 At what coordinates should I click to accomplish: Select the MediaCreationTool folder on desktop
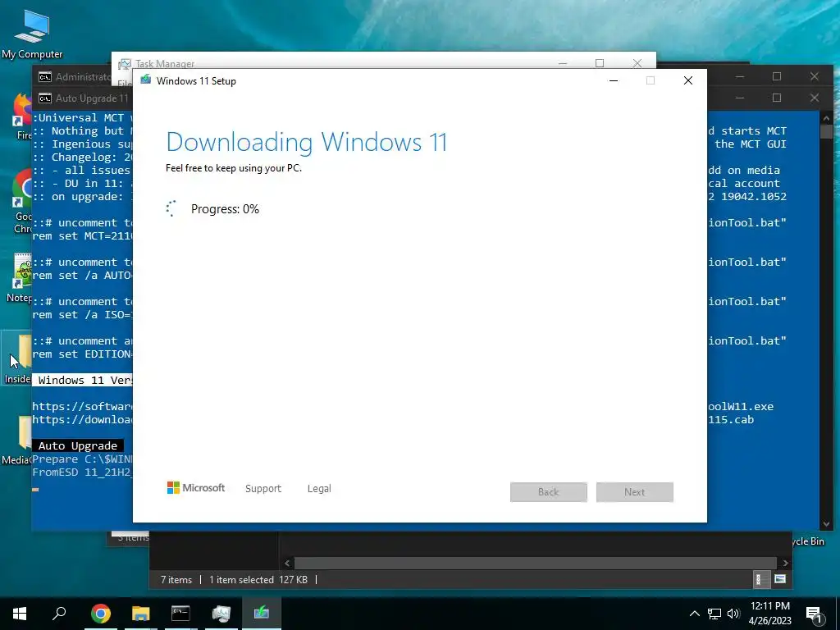pyautogui.click(x=16, y=441)
